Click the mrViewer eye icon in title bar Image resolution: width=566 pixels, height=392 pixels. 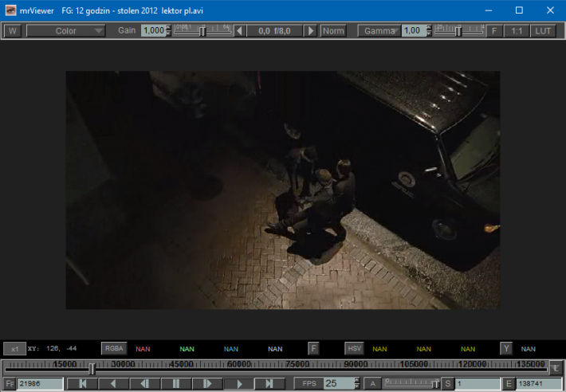click(x=10, y=10)
